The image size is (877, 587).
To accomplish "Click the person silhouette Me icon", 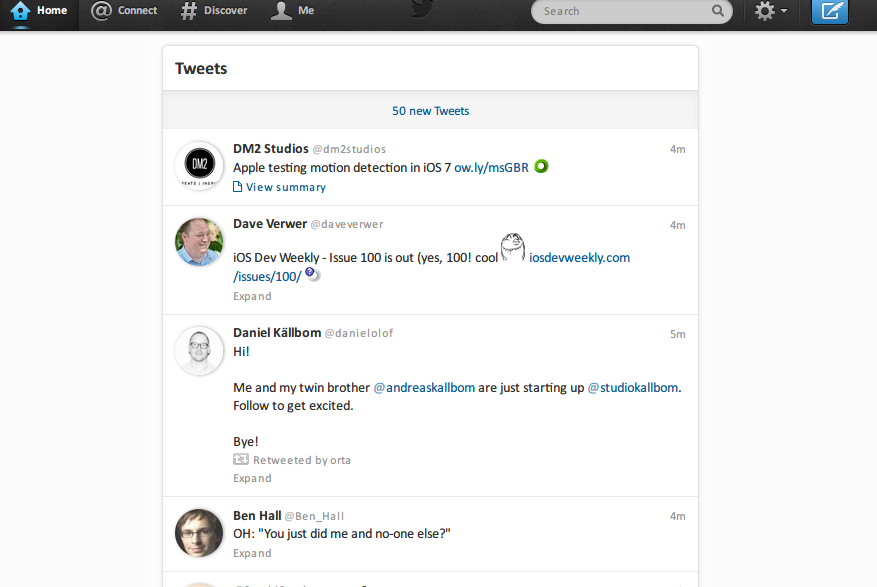I will pyautogui.click(x=281, y=11).
